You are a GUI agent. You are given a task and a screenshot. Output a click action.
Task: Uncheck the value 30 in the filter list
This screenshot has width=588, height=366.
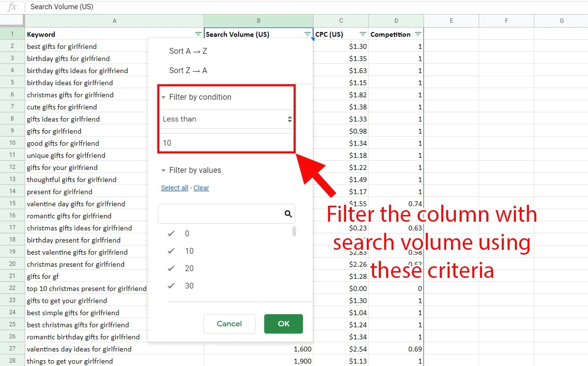pyautogui.click(x=171, y=286)
